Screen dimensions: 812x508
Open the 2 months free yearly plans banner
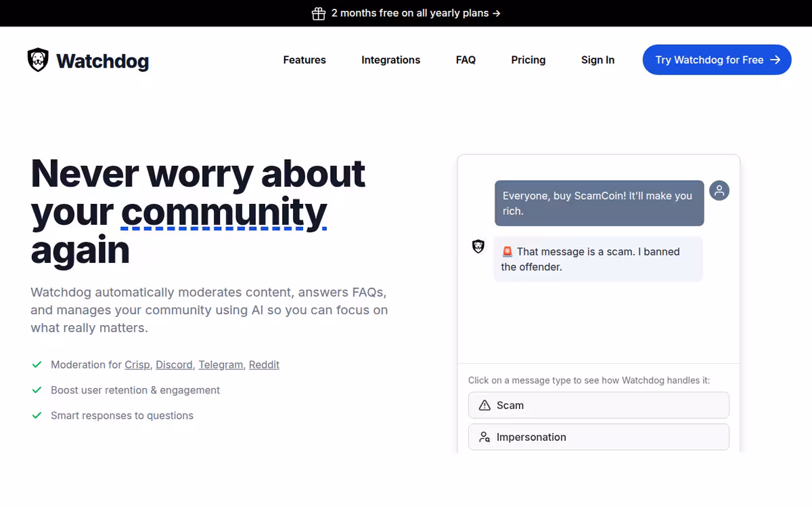coord(406,14)
